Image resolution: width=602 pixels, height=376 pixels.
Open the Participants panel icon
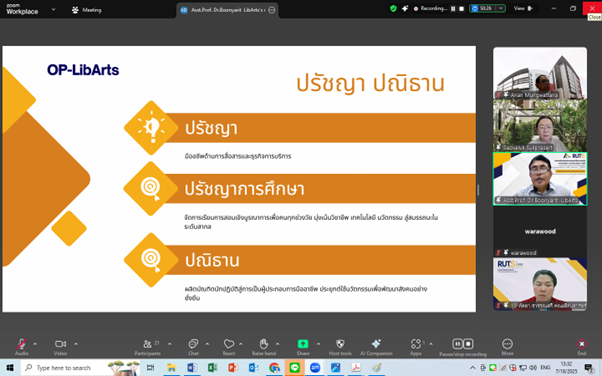click(x=147, y=344)
